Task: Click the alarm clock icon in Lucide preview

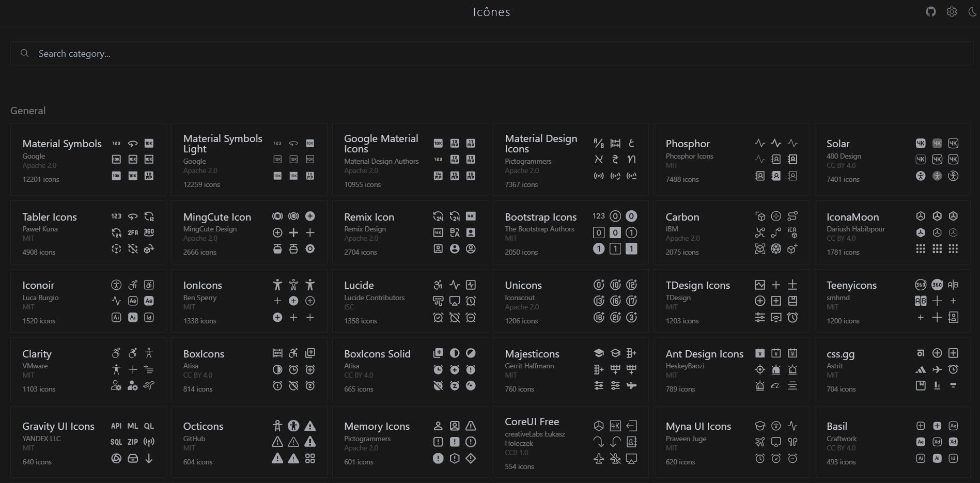Action: pyautogui.click(x=471, y=301)
